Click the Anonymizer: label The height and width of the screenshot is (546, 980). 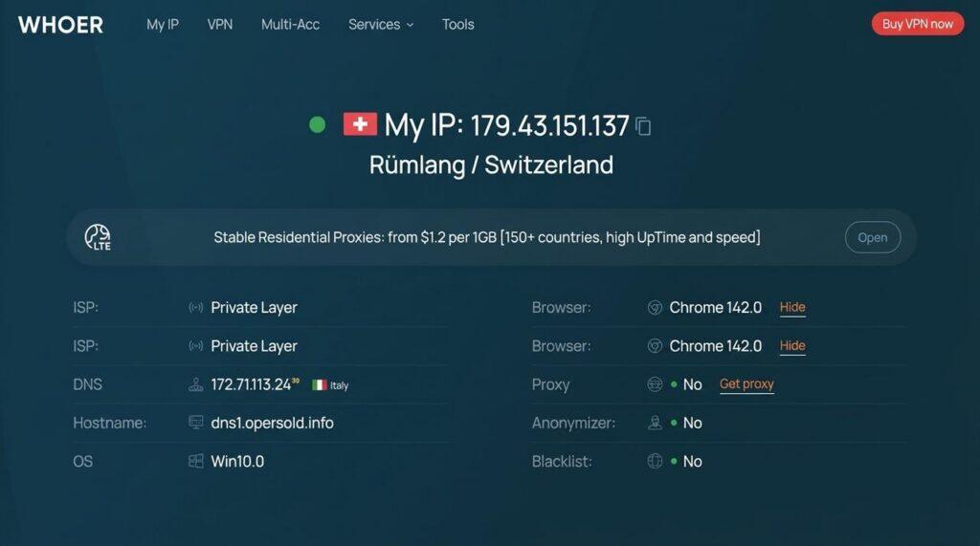573,423
